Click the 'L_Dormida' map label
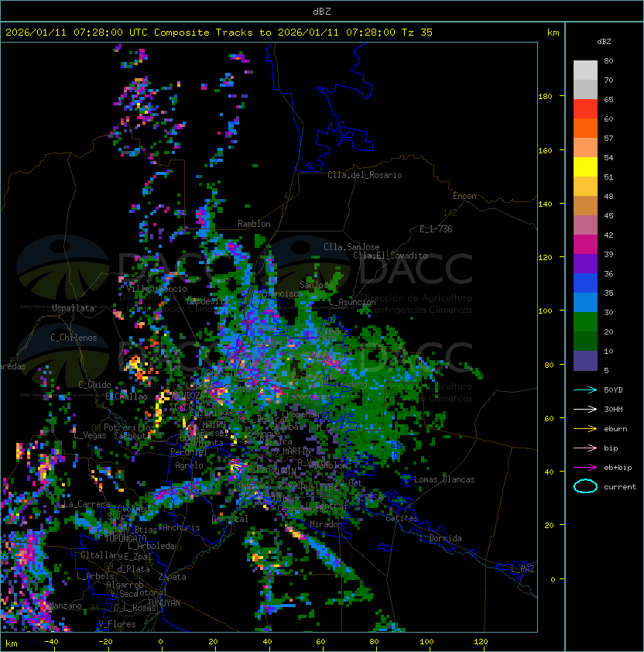Screen dimensions: 644x652 click(440, 538)
